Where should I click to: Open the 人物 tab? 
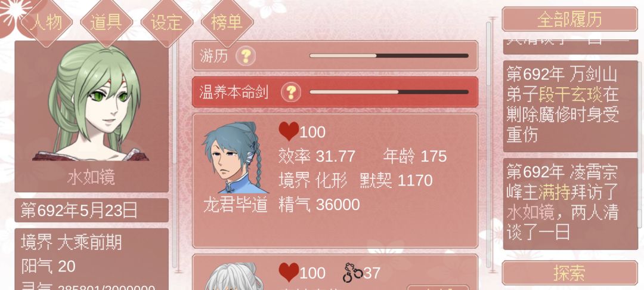[47, 21]
